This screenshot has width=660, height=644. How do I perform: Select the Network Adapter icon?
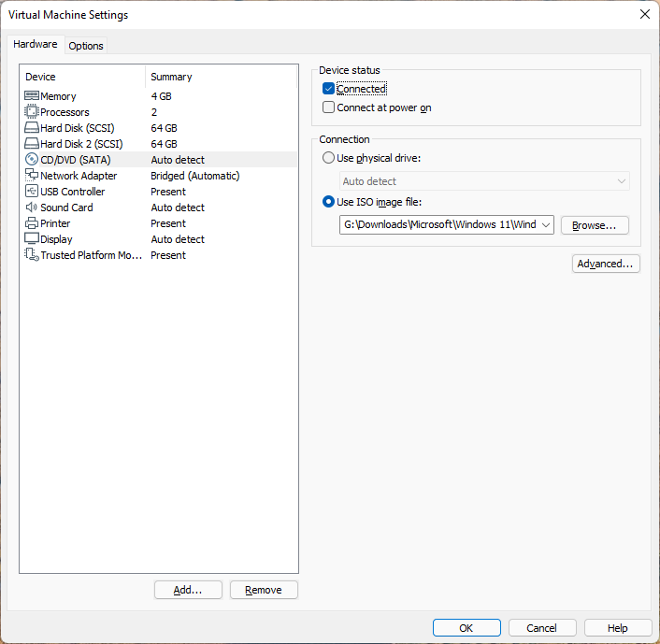tap(32, 175)
